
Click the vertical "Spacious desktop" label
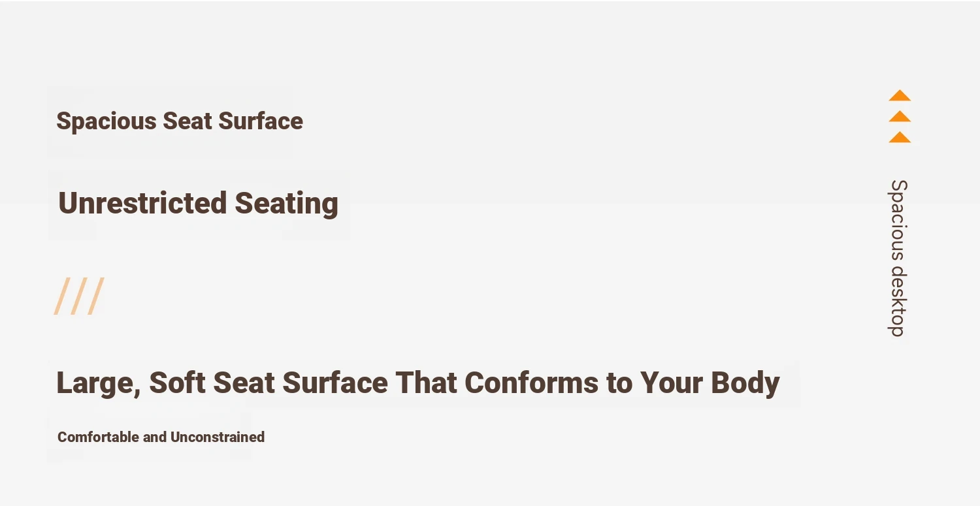pos(899,258)
